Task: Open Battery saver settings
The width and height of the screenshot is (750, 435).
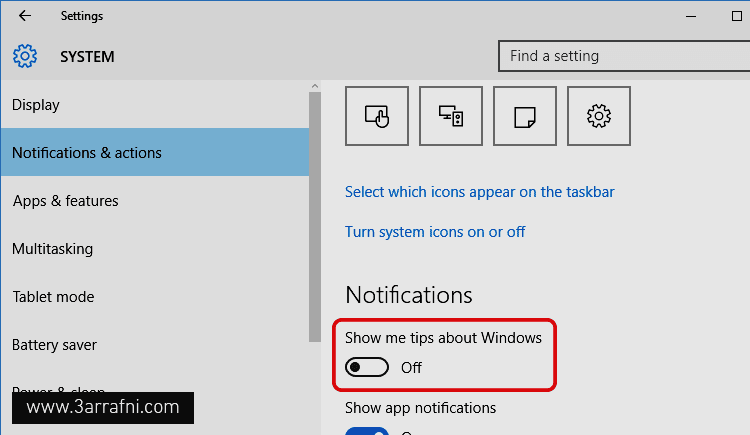Action: click(155, 345)
